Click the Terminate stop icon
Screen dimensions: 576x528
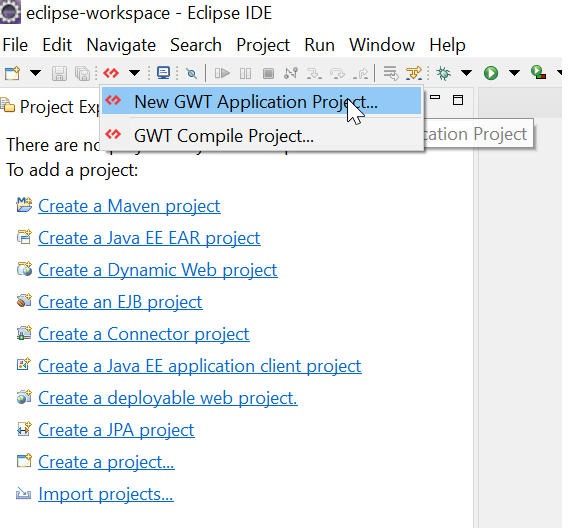coord(269,73)
